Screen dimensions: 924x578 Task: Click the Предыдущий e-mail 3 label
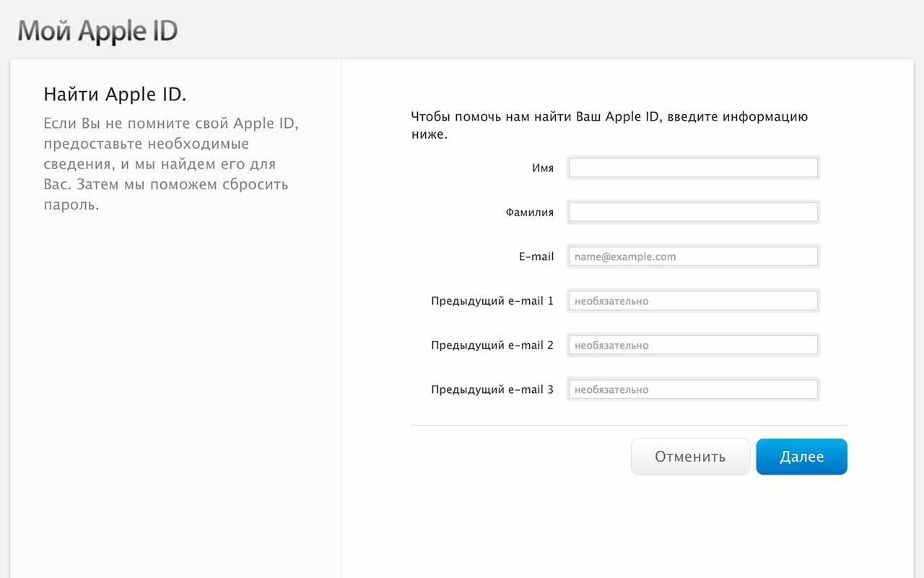pos(492,389)
